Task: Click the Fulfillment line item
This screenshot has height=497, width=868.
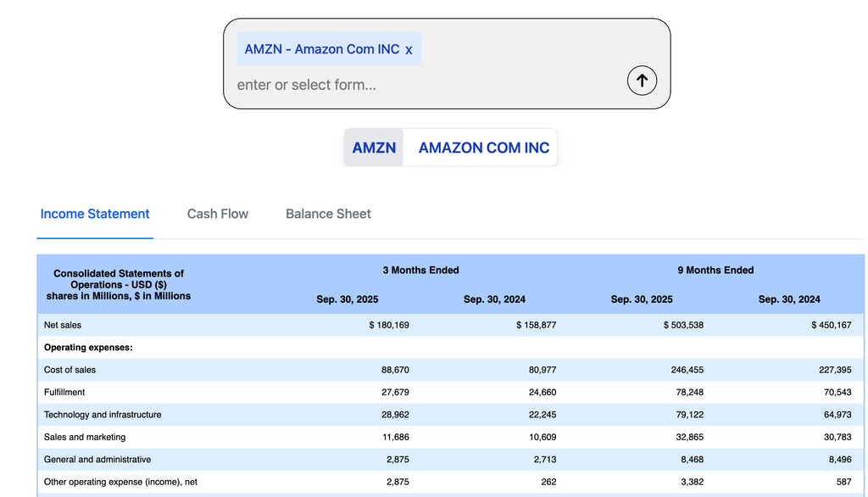Action: click(64, 392)
